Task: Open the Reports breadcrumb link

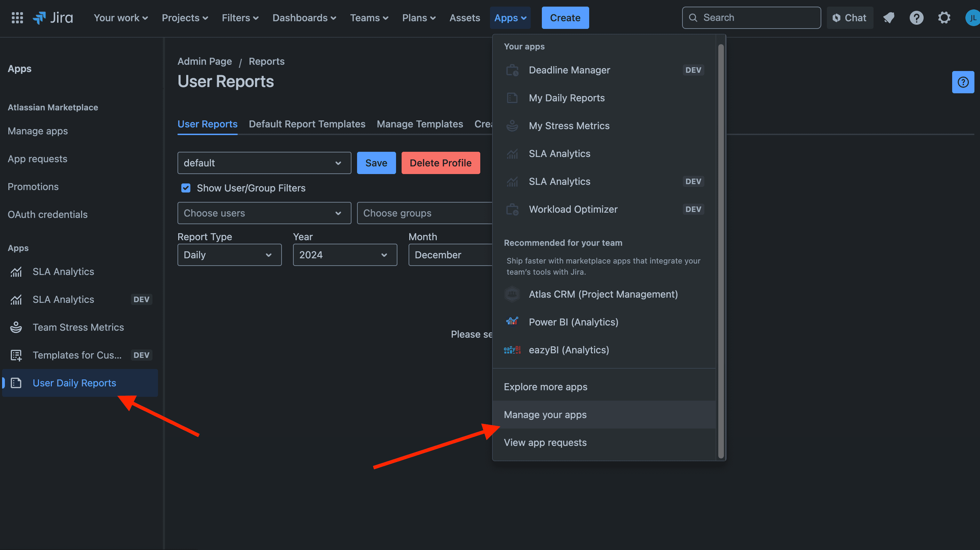Action: (x=266, y=61)
